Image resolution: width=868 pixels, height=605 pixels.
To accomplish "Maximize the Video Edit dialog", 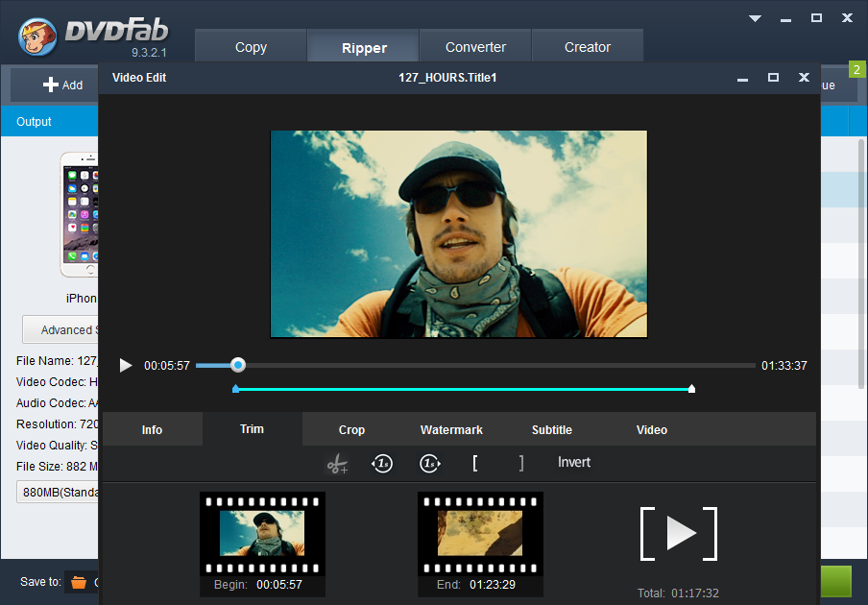I will (x=773, y=78).
